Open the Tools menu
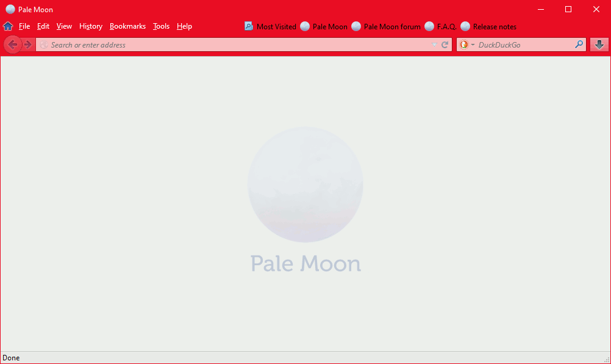 (161, 26)
